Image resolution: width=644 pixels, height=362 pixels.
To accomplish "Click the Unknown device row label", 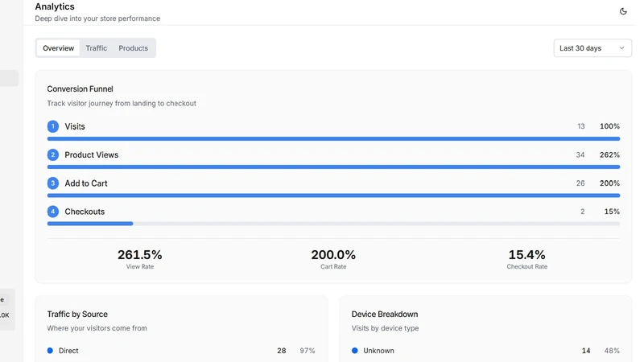I will (x=378, y=351).
